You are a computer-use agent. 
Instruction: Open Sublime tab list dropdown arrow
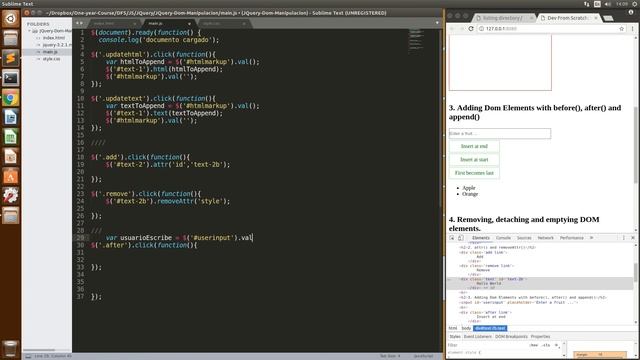437,23
